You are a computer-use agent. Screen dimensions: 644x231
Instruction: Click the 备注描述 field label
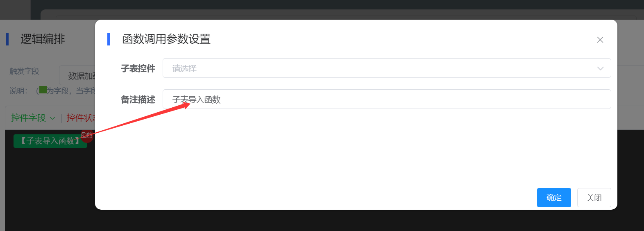point(138,100)
